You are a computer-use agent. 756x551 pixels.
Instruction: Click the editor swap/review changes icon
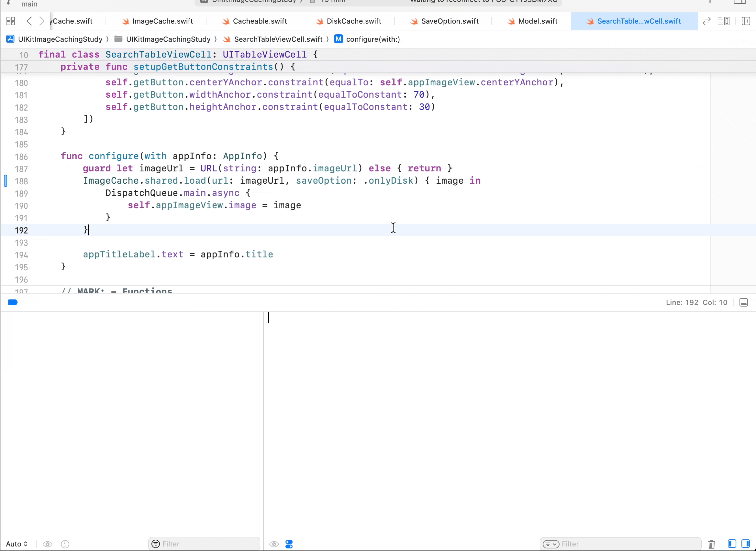point(706,21)
